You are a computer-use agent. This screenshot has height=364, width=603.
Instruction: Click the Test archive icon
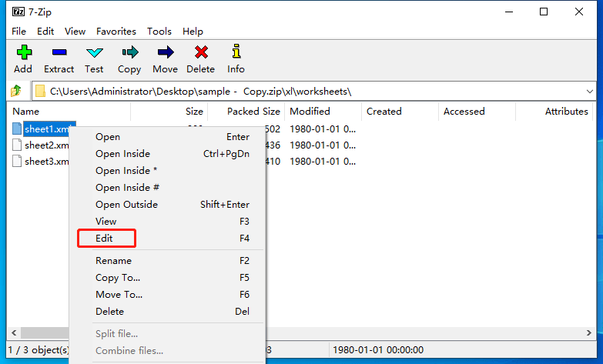[94, 52]
